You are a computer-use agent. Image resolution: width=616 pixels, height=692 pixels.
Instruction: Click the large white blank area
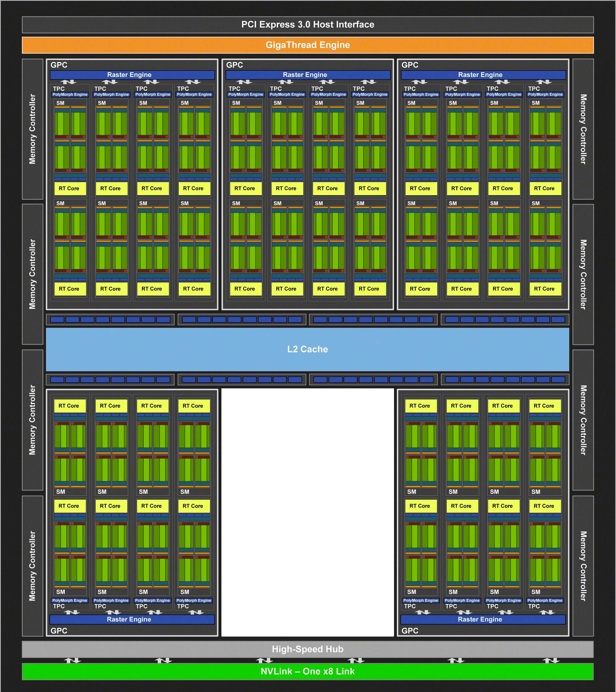(x=308, y=512)
